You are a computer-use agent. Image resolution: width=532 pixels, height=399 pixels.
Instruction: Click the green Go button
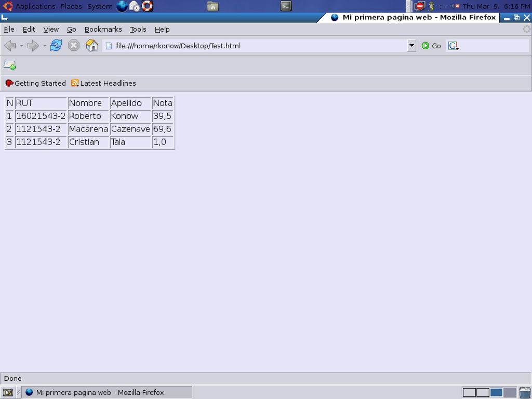pos(431,46)
